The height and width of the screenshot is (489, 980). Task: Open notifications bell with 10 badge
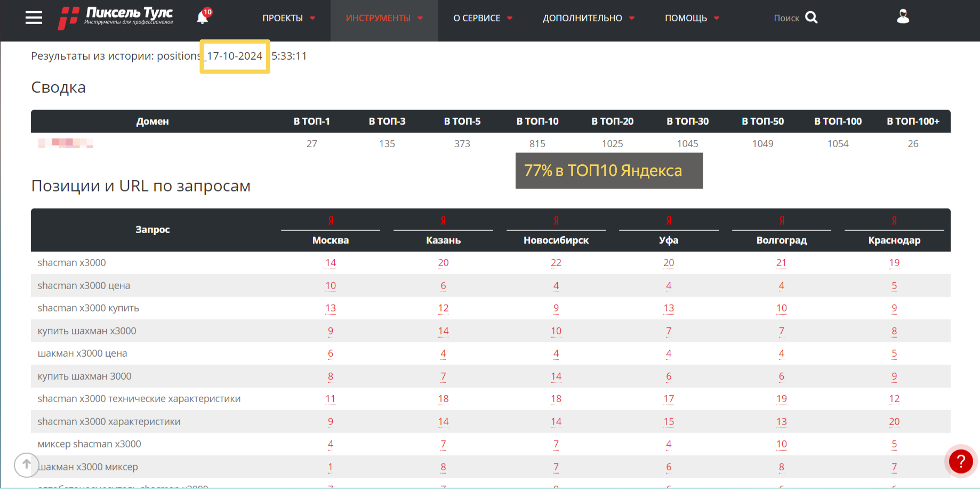pos(203,17)
